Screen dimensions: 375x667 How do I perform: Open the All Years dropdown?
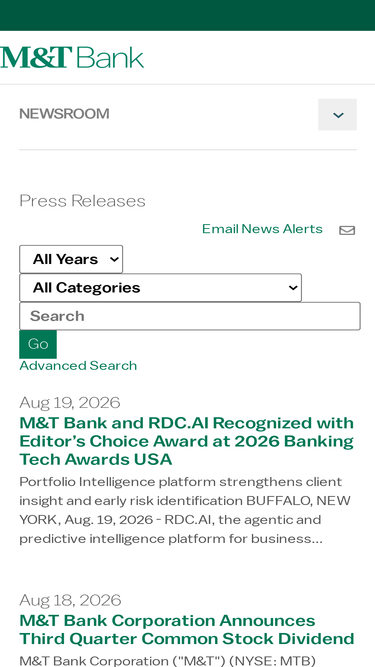(x=71, y=259)
